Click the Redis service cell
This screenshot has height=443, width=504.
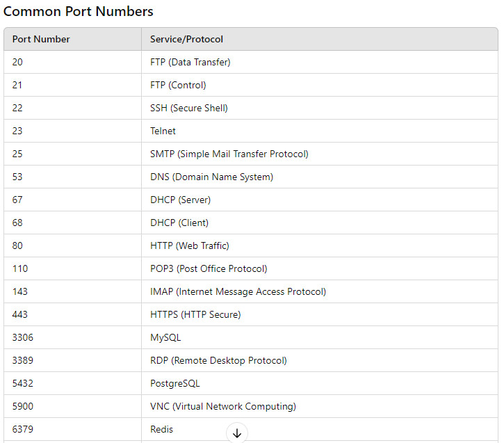coord(320,429)
